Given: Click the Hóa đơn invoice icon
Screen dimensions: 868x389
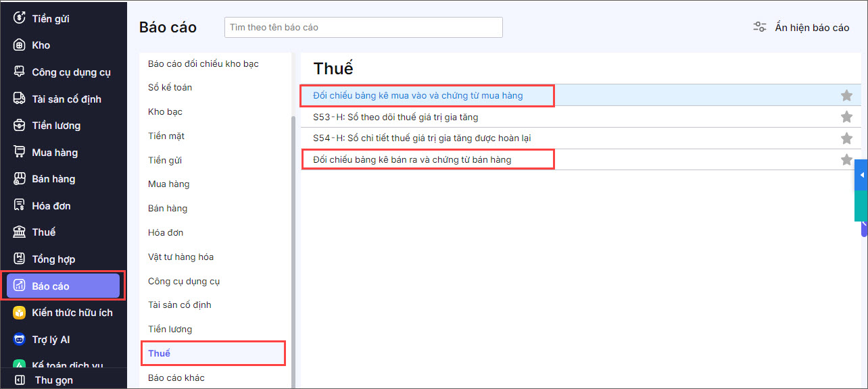Looking at the screenshot, I should click(x=20, y=205).
